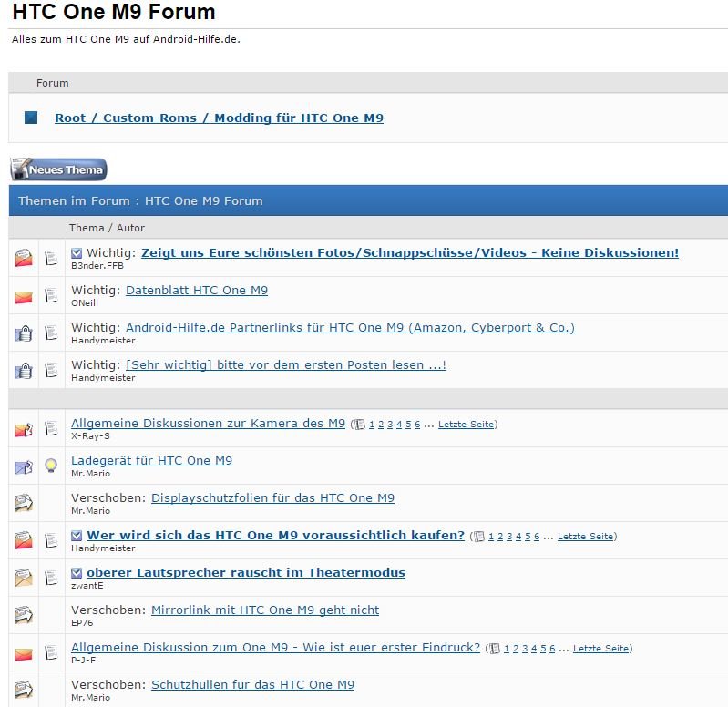
Task: Open Android-Hilfe.de Partnerlinks thread
Action: 350,328
